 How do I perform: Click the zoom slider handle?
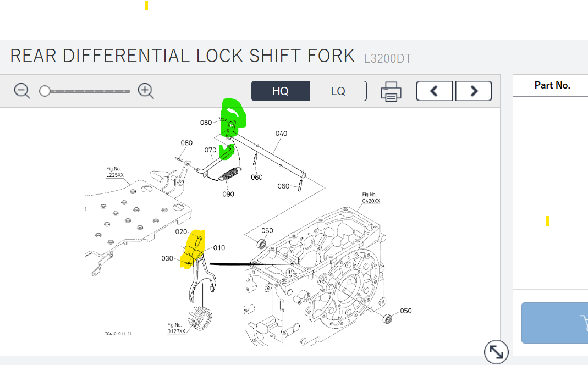(x=45, y=91)
